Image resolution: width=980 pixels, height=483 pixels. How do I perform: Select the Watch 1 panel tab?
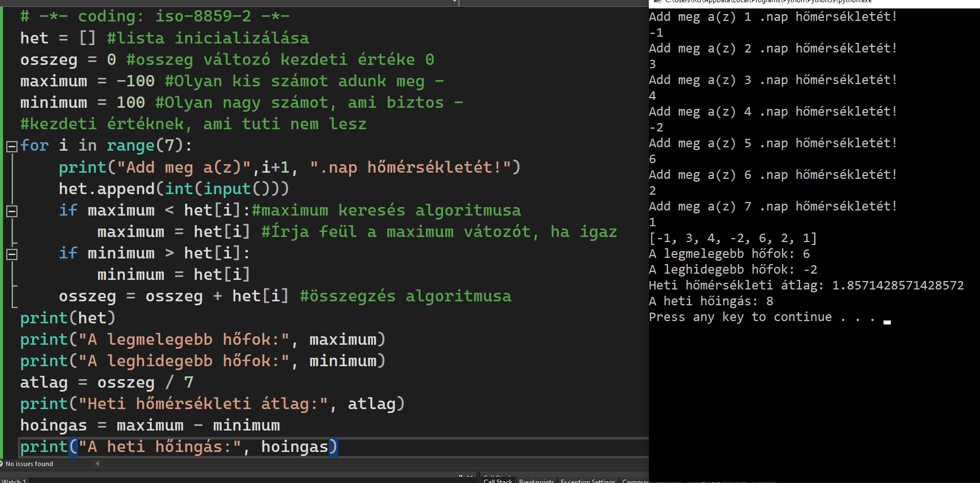(x=14, y=480)
